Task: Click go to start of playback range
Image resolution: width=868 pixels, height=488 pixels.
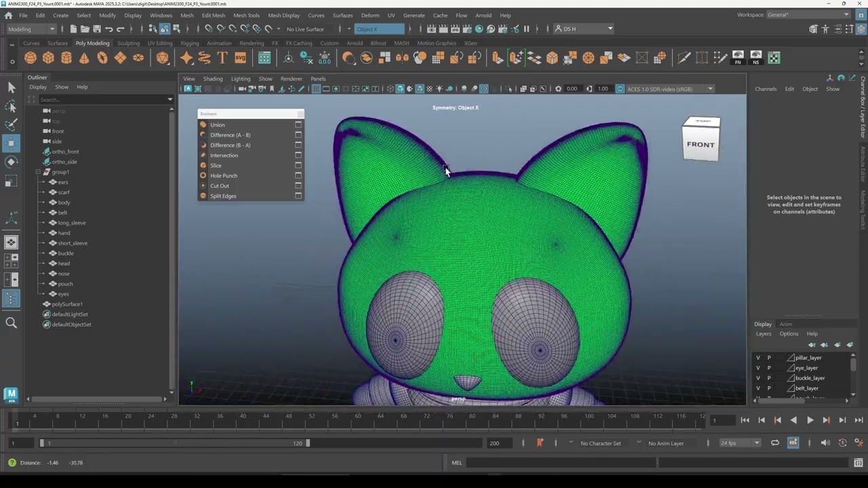Action: (745, 420)
